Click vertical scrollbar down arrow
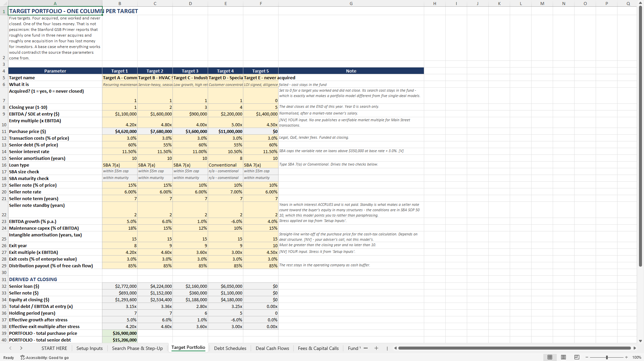The image size is (644, 361). 640,341
